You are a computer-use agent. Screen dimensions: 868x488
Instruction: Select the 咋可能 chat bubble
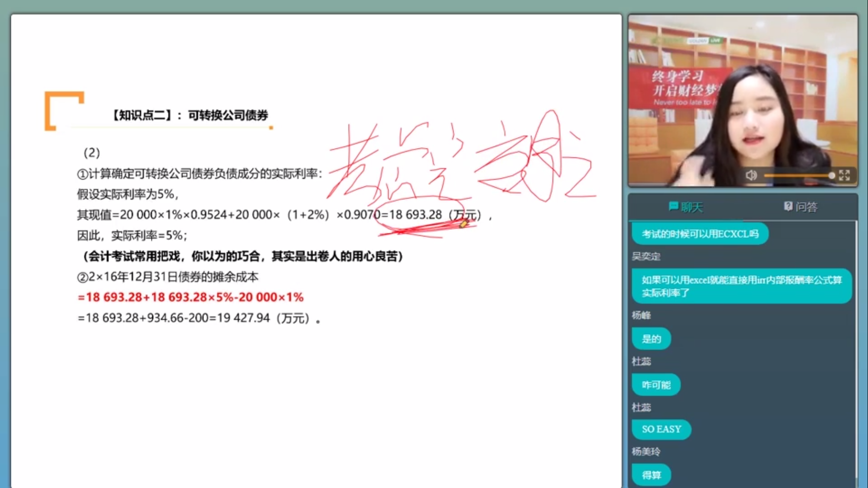point(656,385)
